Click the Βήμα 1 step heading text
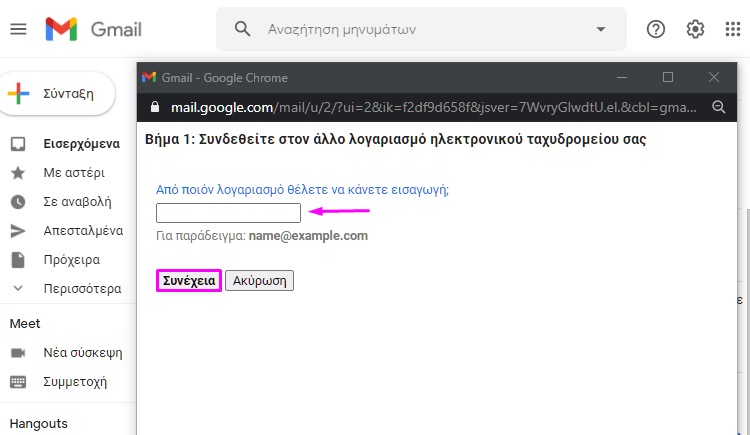This screenshot has width=750, height=435. (396, 139)
